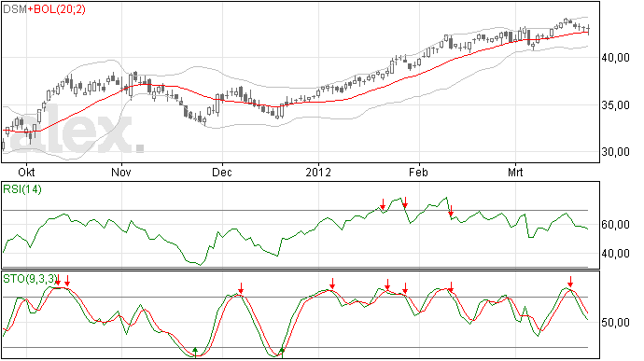Click the stochastic sell arrow just after 2012 label

pyautogui.click(x=332, y=284)
